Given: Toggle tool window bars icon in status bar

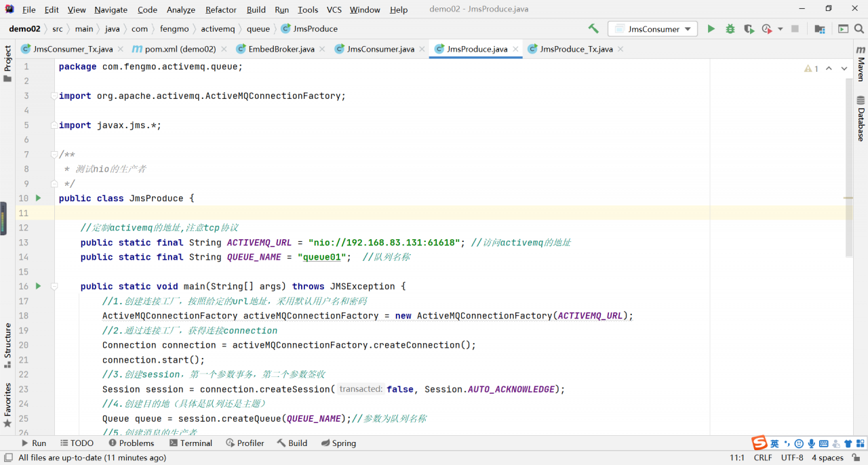Looking at the screenshot, I should point(7,458).
